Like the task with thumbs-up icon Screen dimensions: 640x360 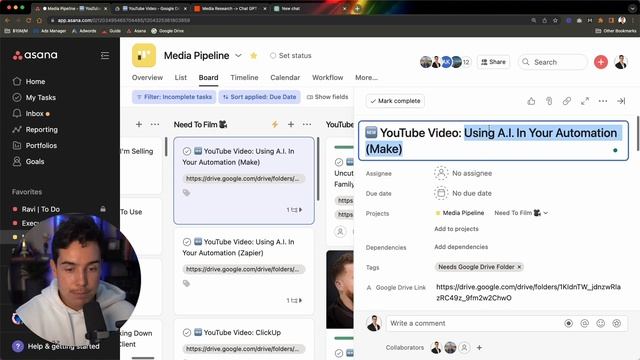click(531, 101)
